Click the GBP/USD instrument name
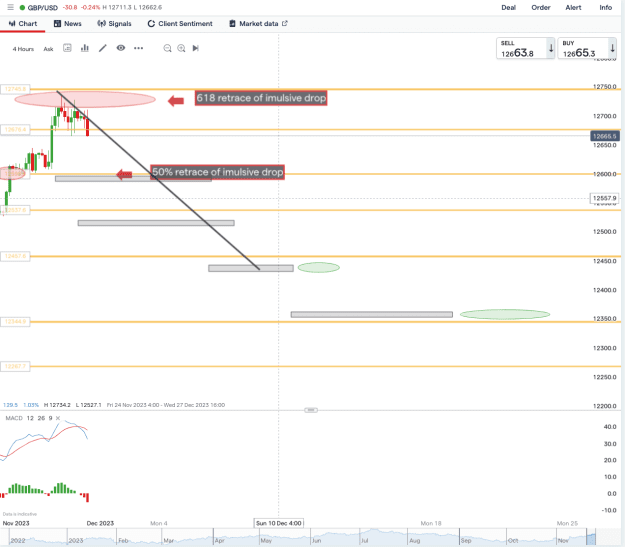The height and width of the screenshot is (547, 625). [x=43, y=8]
